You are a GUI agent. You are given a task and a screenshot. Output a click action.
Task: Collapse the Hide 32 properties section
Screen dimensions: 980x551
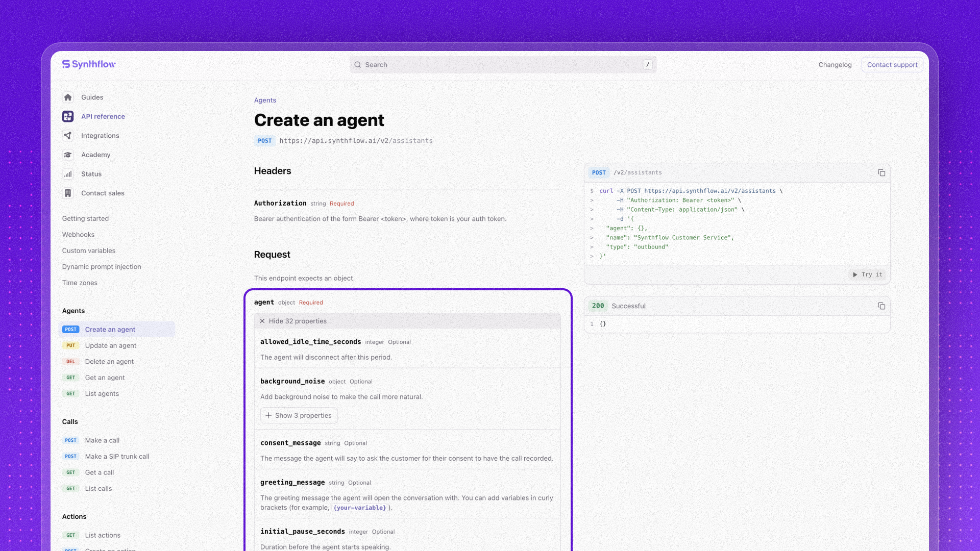293,321
